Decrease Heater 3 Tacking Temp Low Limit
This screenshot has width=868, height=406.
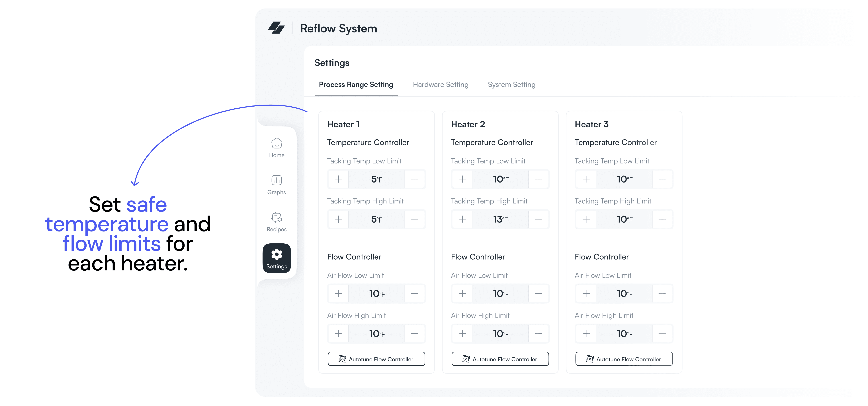(662, 179)
